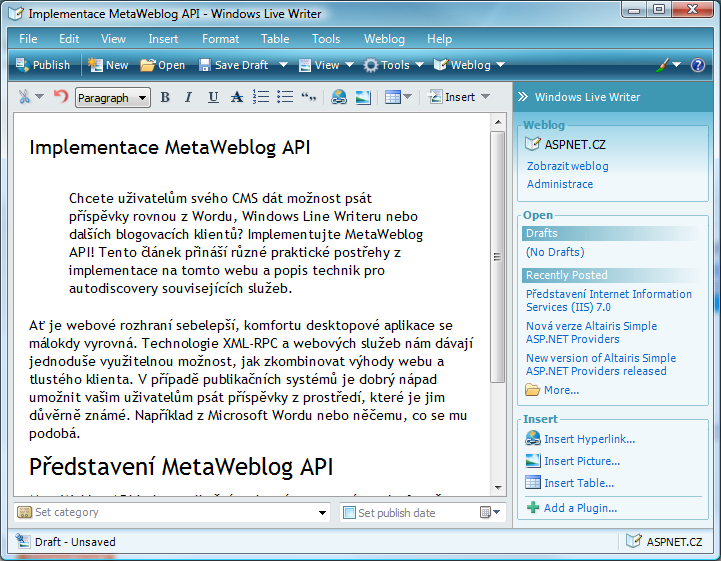Click the vertical scrollbar thumb

point(498,257)
